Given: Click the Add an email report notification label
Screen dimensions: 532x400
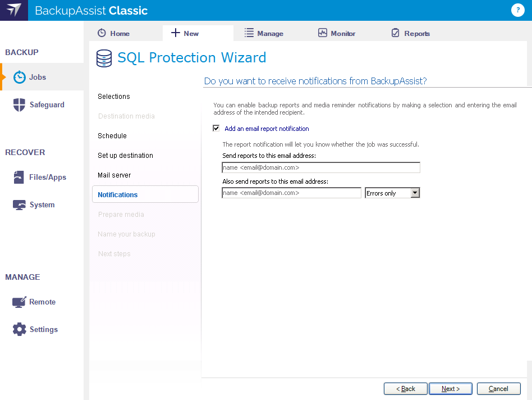Looking at the screenshot, I should tap(267, 129).
